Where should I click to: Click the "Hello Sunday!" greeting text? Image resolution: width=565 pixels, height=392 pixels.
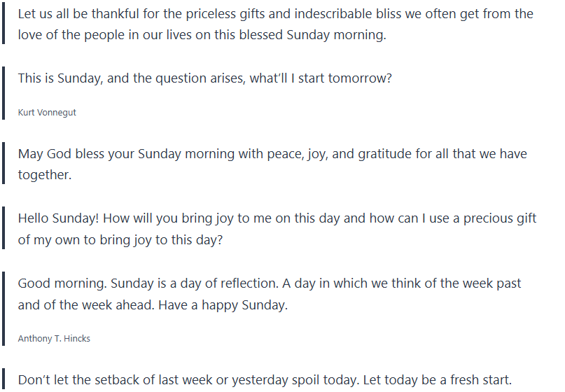click(59, 218)
